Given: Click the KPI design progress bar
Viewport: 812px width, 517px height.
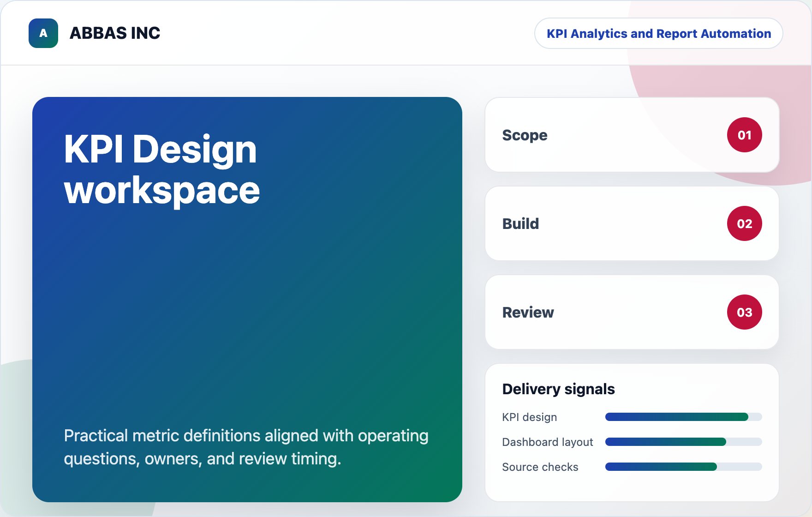Looking at the screenshot, I should click(683, 417).
